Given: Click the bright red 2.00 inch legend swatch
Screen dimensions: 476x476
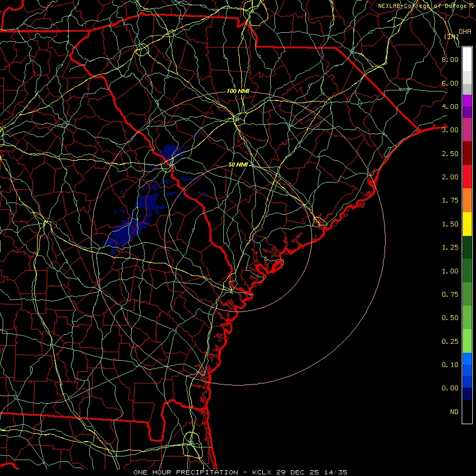Looking at the screenshot, I should [x=467, y=177].
